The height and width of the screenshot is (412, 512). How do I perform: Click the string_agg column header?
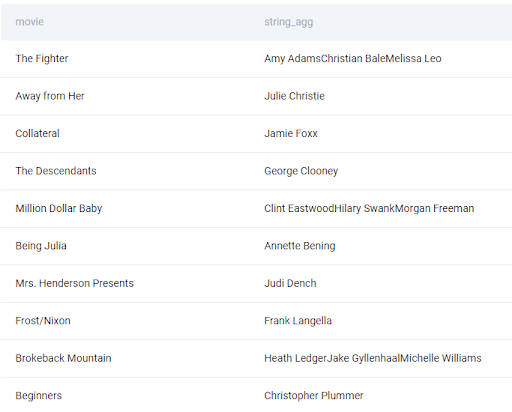click(x=288, y=22)
